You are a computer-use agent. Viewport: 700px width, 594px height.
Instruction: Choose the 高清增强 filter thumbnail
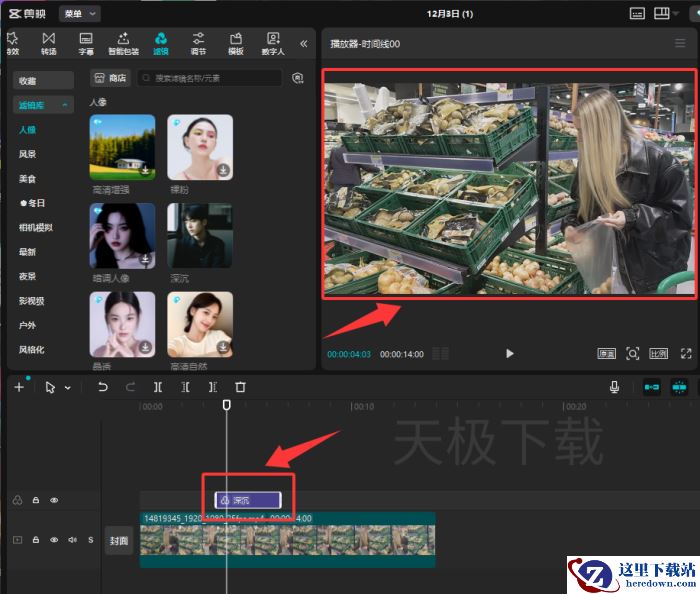[122, 147]
